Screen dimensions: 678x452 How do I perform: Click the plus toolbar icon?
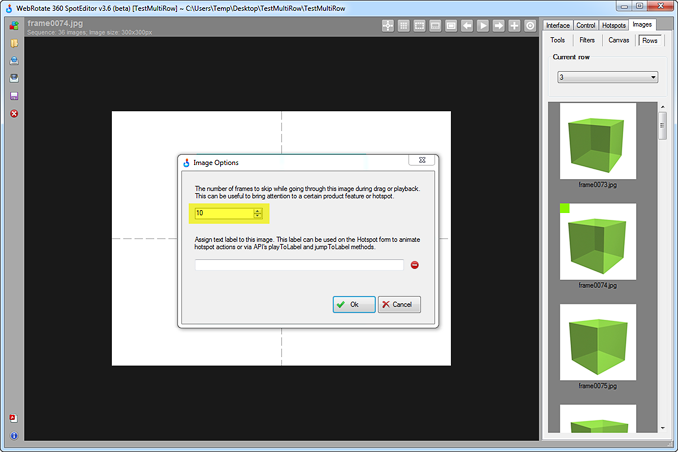click(514, 26)
